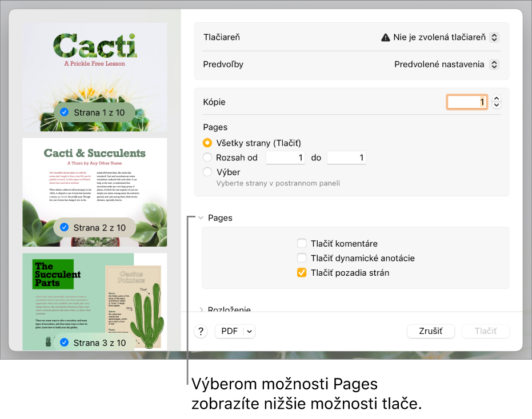Select the Výber radio button
This screenshot has width=532, height=419.
[x=207, y=172]
